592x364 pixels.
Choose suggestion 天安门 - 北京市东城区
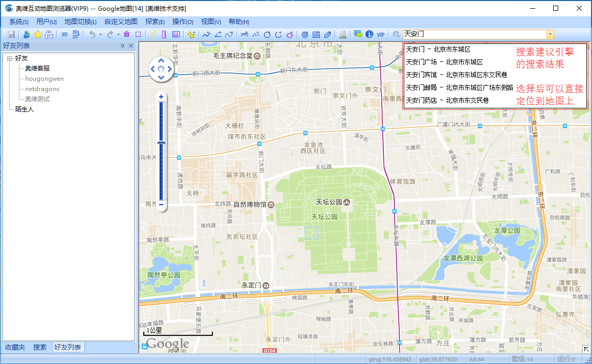[438, 50]
